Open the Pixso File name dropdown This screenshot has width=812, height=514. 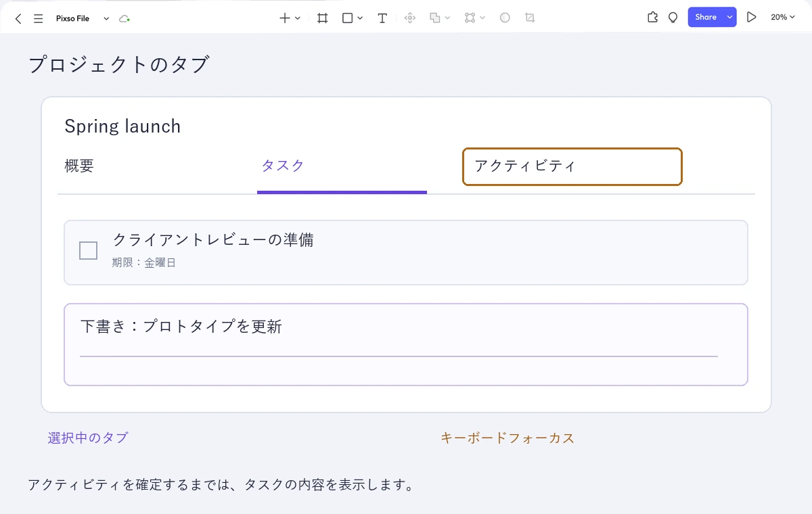[106, 18]
